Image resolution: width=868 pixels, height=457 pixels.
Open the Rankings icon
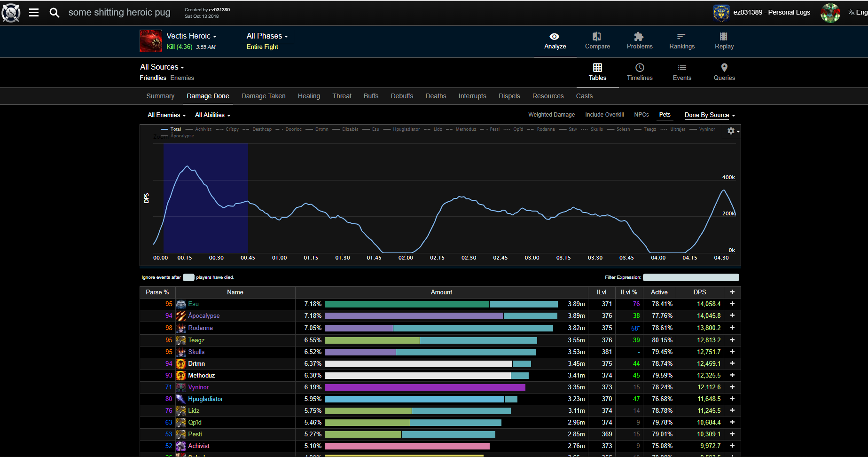681,37
